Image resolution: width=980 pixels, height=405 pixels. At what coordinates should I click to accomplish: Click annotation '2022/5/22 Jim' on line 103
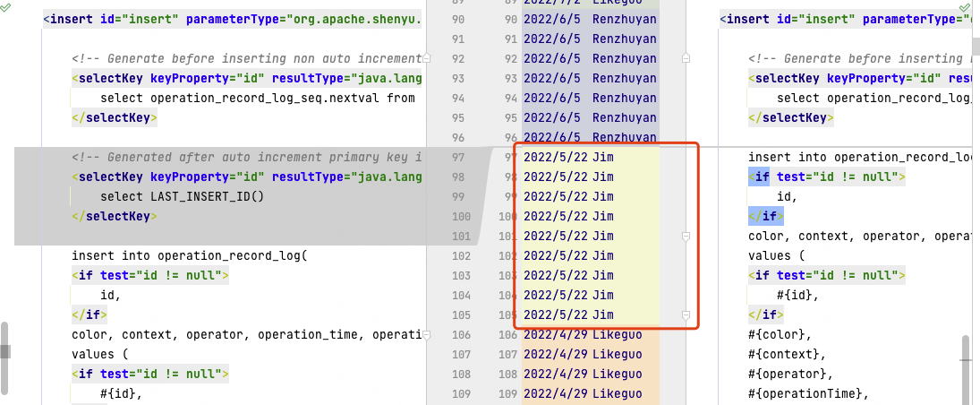click(x=568, y=275)
